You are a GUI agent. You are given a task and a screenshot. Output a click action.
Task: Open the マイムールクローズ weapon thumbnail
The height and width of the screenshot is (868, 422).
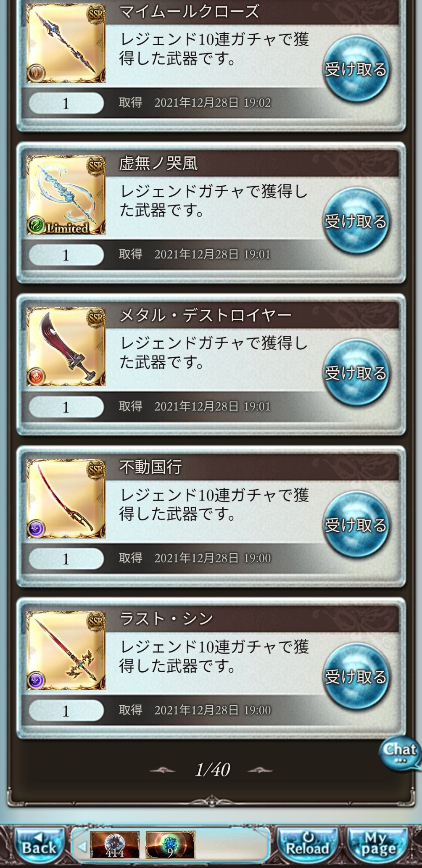coord(66,43)
